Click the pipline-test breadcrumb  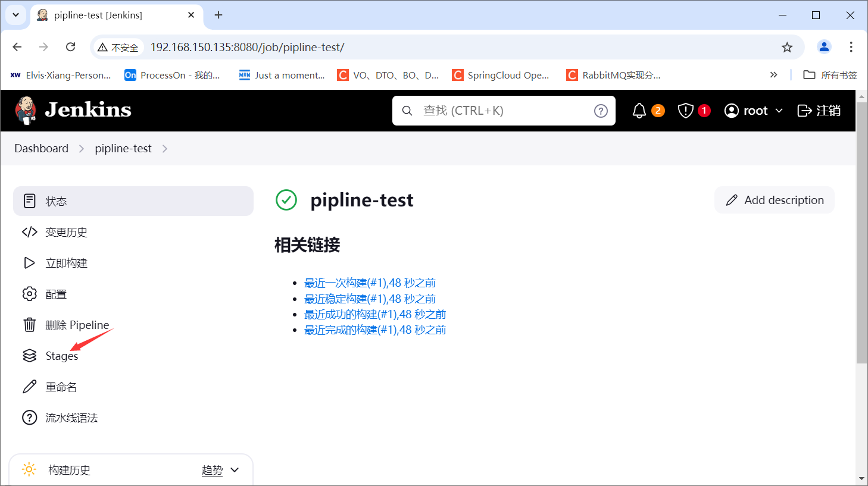point(123,148)
